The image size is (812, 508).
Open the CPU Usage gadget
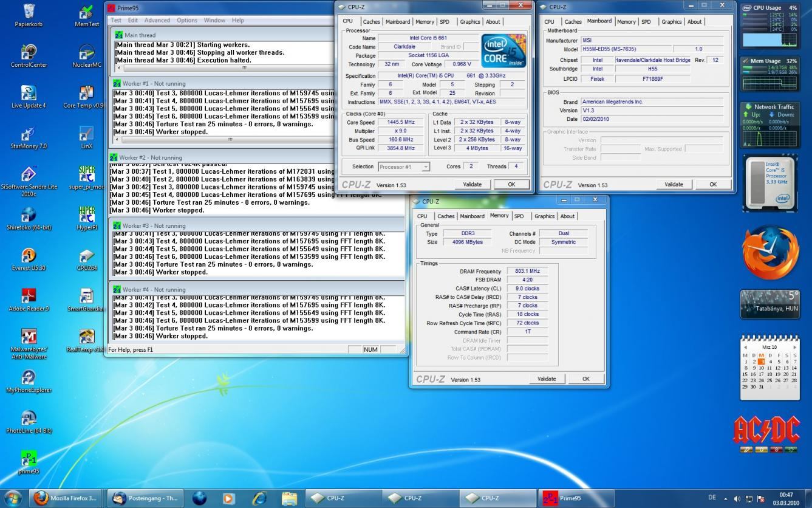[x=769, y=27]
